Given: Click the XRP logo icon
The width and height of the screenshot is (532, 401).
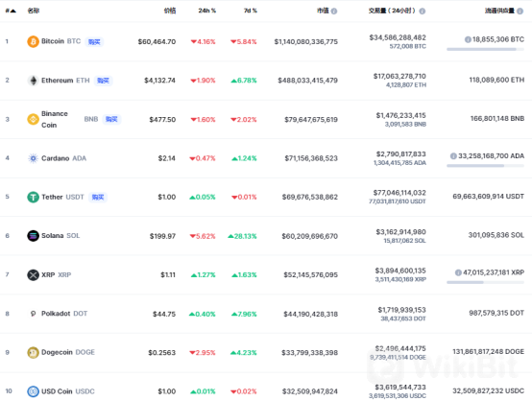Looking at the screenshot, I should click(x=33, y=274).
